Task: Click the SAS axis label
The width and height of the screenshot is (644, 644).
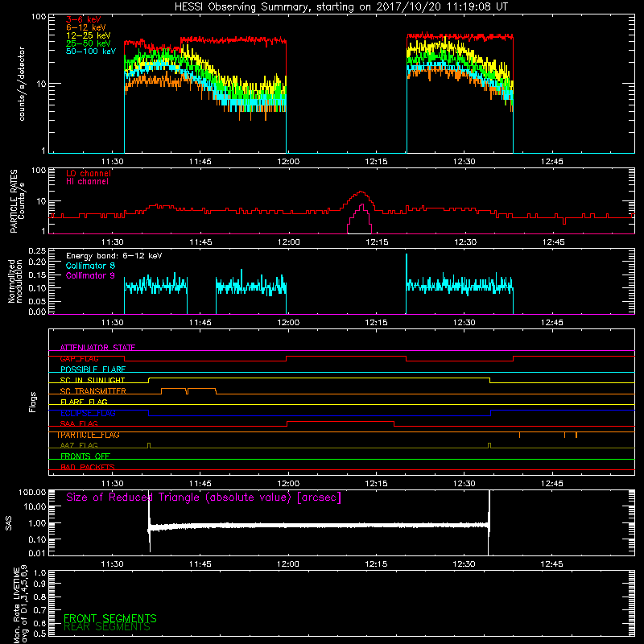Action: tap(8, 523)
